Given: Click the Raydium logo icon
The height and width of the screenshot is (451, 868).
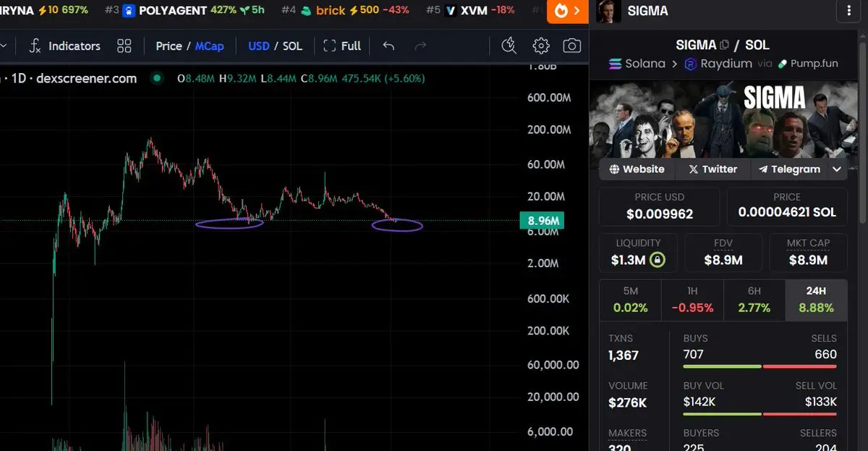Looking at the screenshot, I should pos(690,64).
